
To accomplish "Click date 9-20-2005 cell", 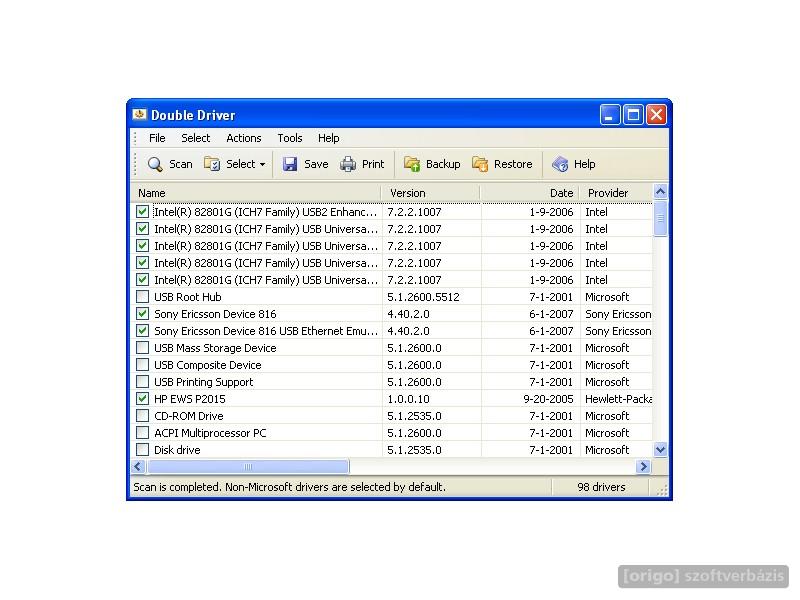I will coord(548,399).
